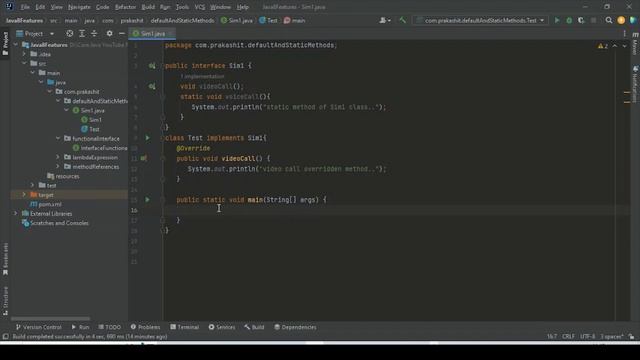Collapse All icon in Project panel

point(94,33)
